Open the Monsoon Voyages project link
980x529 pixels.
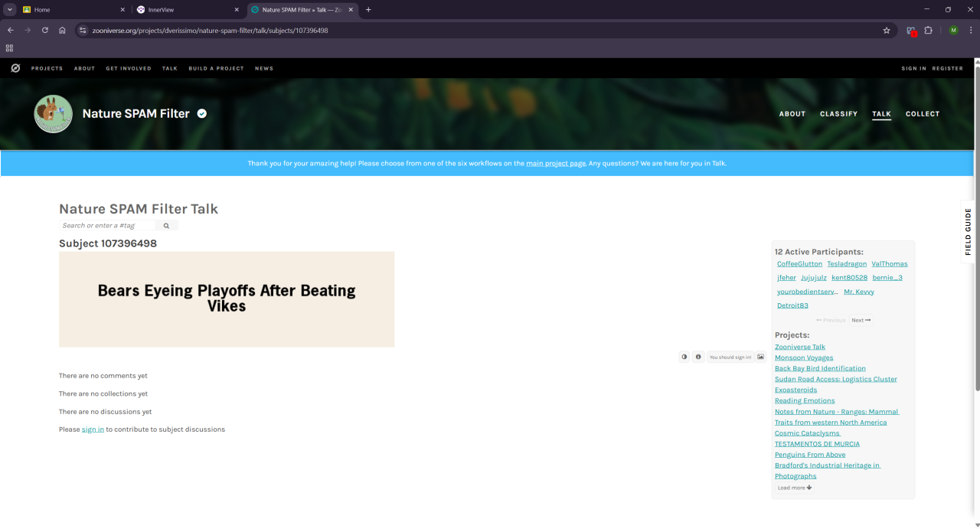[804, 358]
